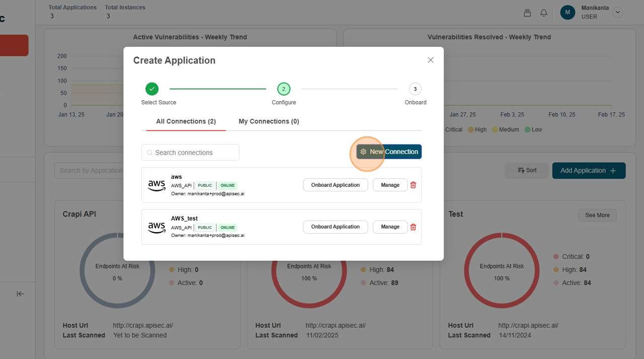This screenshot has width=644, height=359.
Task: Click the AWS logo of AWS_test connection
Action: point(156,227)
